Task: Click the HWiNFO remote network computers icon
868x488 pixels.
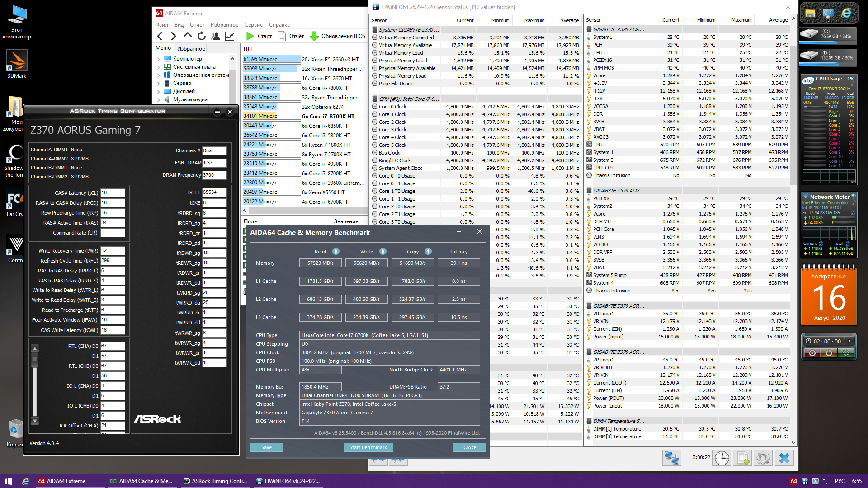Action: click(671, 458)
